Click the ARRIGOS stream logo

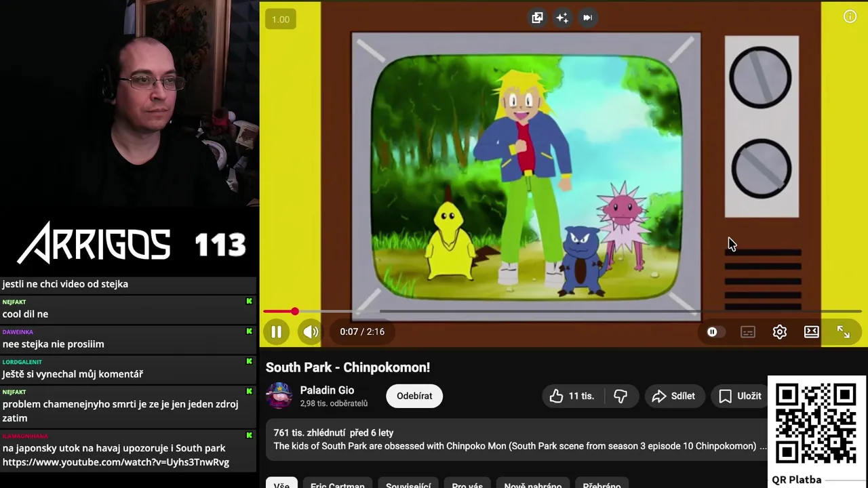pyautogui.click(x=94, y=243)
